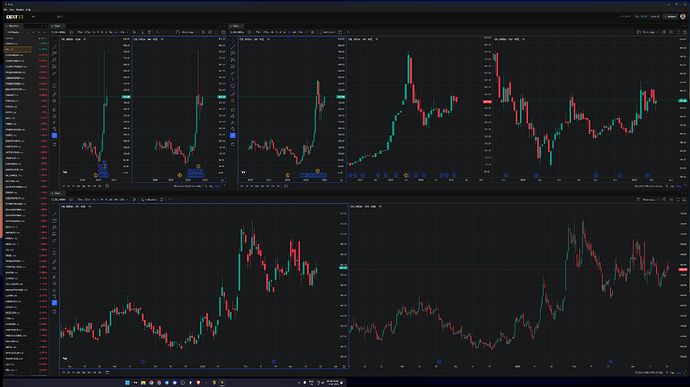Click trash icon in bottom chart drawing toolbar
The height and width of the screenshot is (387, 690).
pyautogui.click(x=55, y=312)
